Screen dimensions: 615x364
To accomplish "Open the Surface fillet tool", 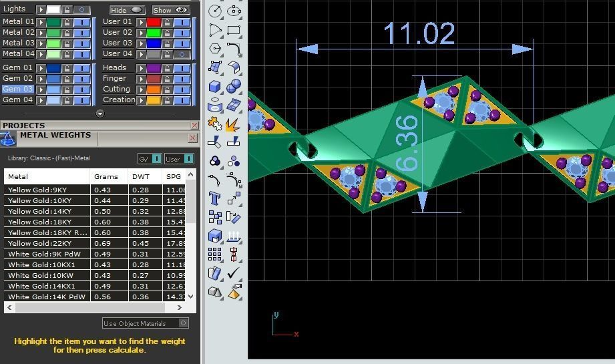I will tap(234, 67).
